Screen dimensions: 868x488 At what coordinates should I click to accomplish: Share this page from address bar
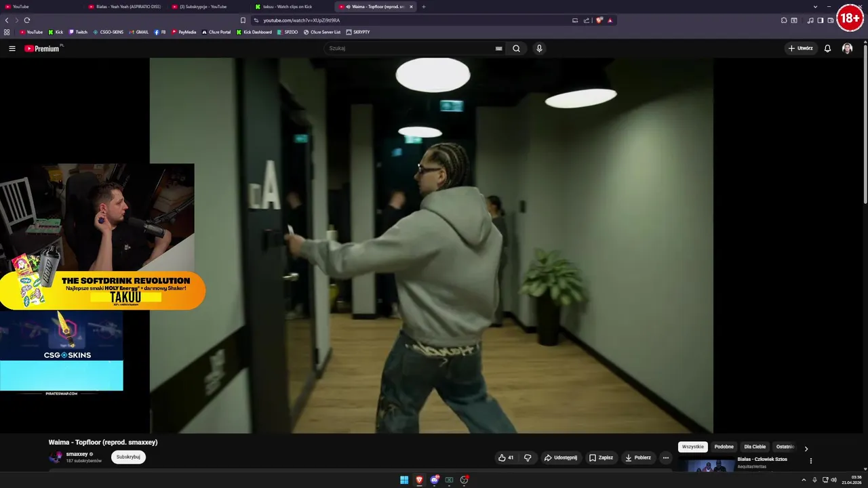click(587, 20)
